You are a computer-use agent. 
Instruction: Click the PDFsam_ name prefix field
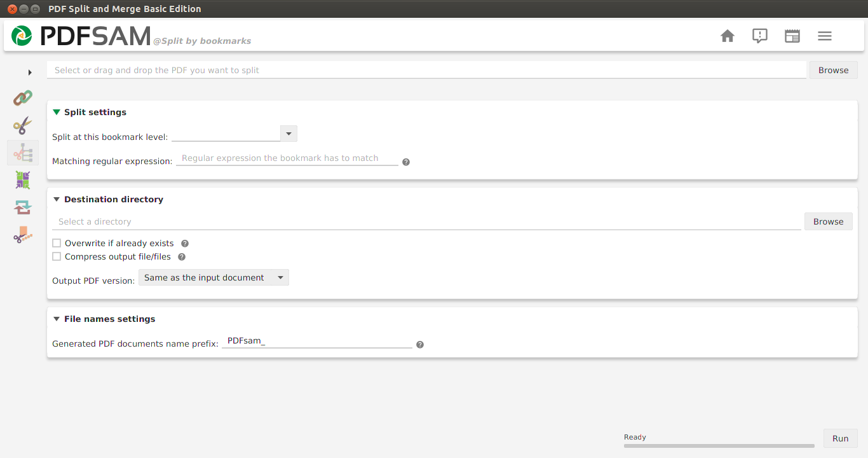pos(317,341)
